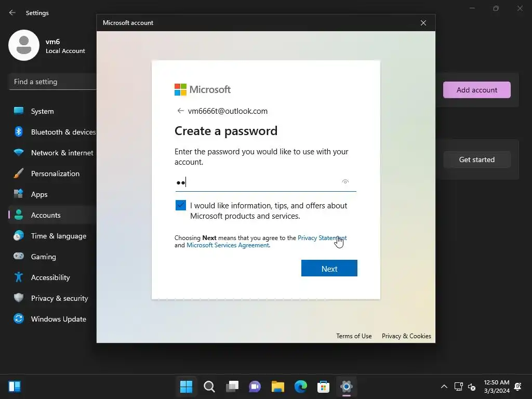Click the Next button

tap(329, 269)
